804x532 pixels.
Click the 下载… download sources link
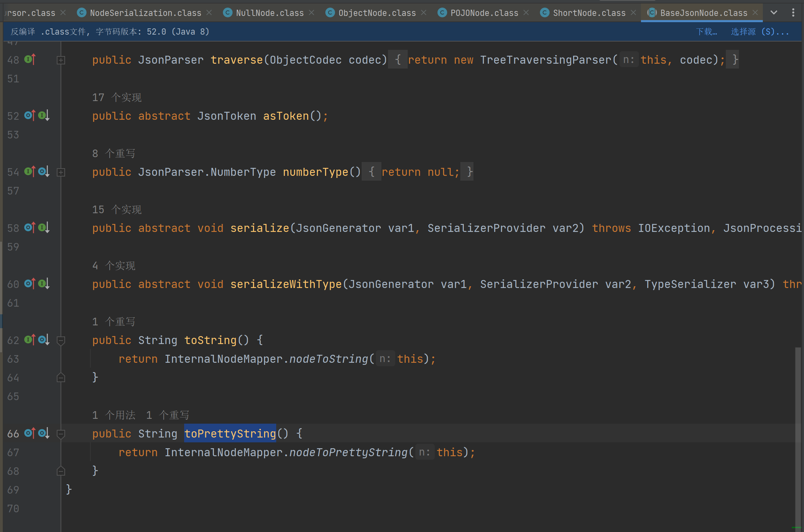pos(706,32)
